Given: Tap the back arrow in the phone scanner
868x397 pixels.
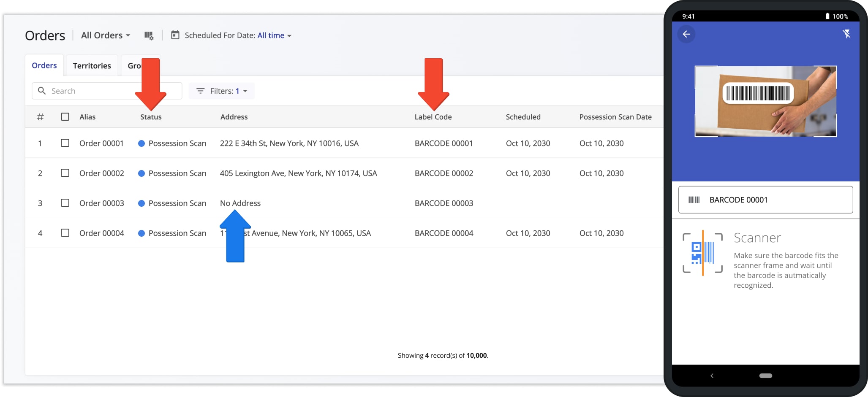Looking at the screenshot, I should click(x=686, y=34).
